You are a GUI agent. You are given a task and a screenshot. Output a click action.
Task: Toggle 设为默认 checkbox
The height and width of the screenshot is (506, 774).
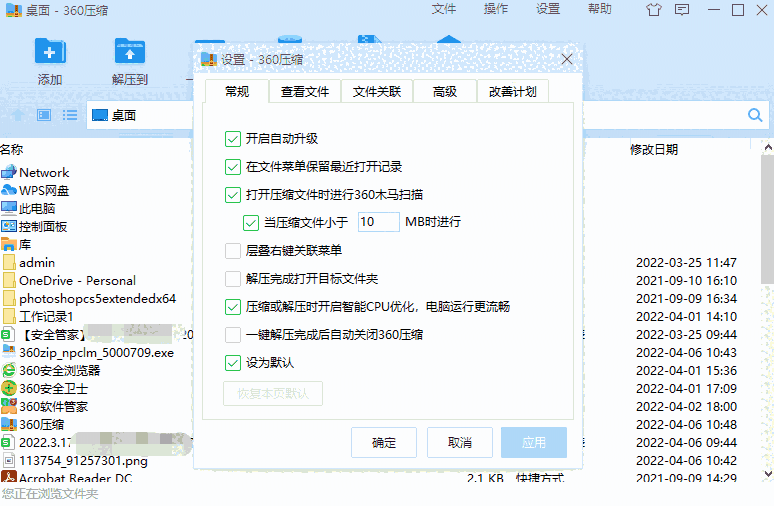(232, 363)
